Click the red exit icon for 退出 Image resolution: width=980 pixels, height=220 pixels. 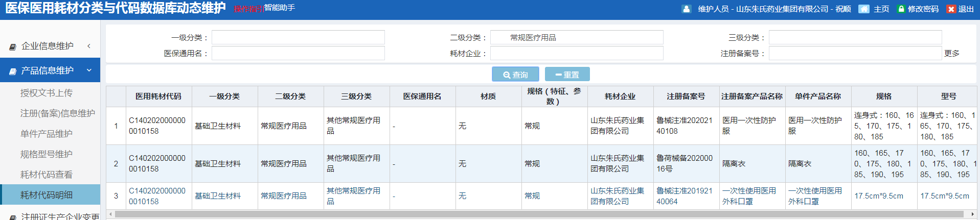tap(951, 9)
